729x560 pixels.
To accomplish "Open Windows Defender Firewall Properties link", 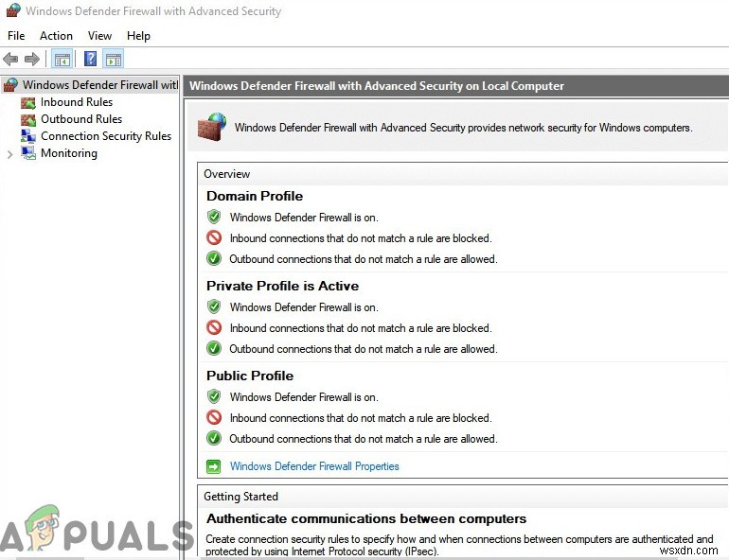I will (x=314, y=466).
